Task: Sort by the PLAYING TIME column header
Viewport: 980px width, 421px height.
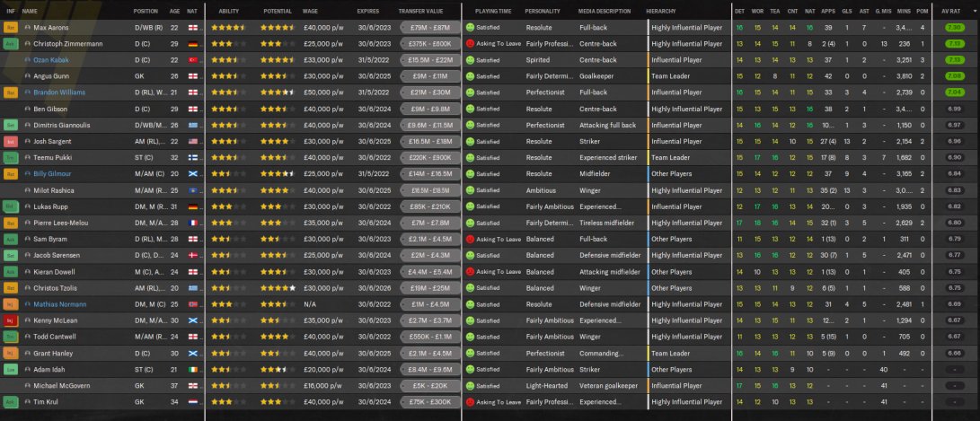Action: [x=493, y=12]
